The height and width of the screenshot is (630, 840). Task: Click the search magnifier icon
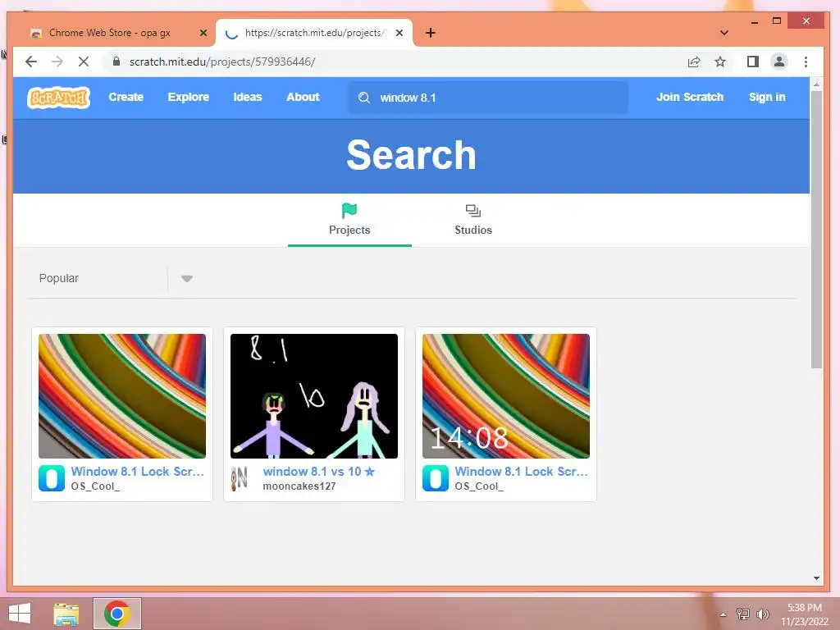click(363, 98)
